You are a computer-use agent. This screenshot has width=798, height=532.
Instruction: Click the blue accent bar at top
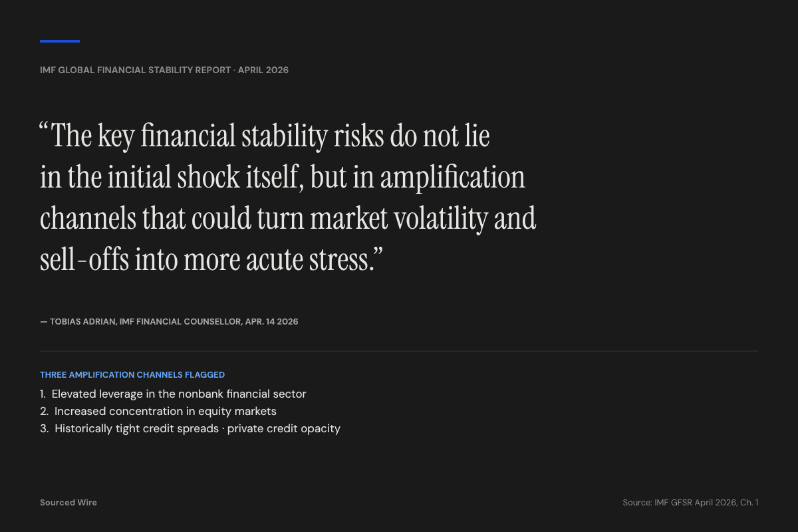pos(60,41)
